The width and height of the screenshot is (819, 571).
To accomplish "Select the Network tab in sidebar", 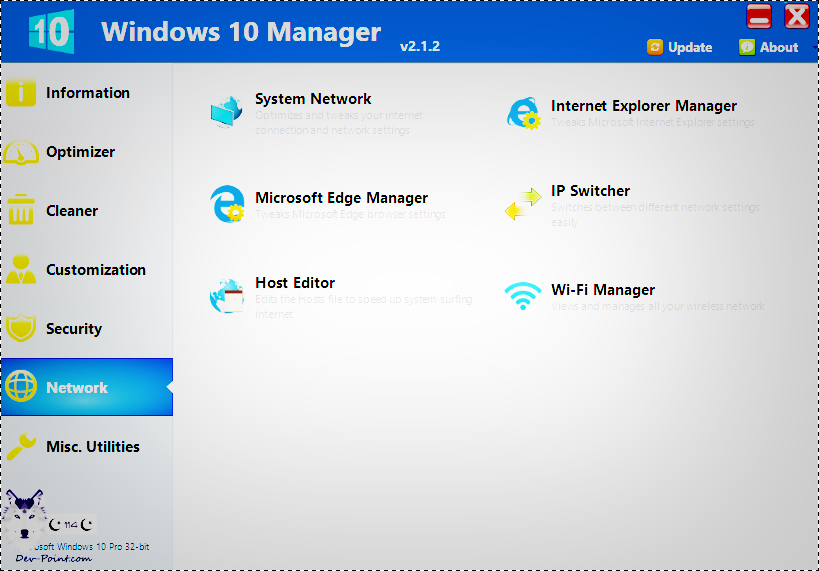I will (77, 388).
